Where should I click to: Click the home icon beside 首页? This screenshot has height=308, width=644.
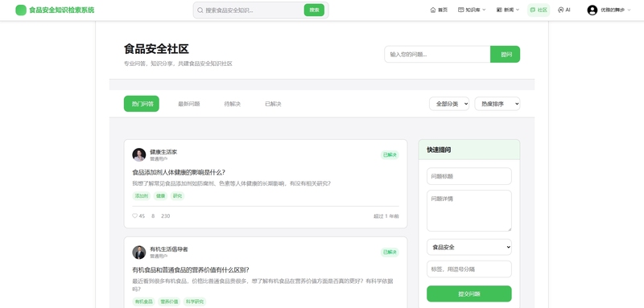[433, 10]
